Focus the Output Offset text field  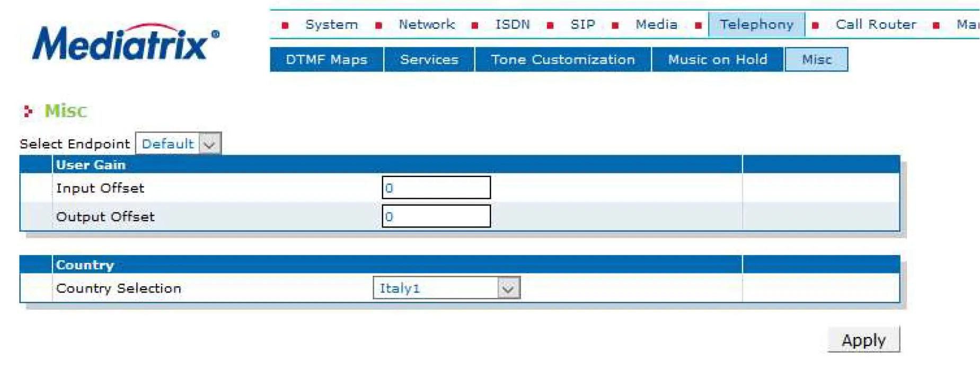pyautogui.click(x=436, y=216)
